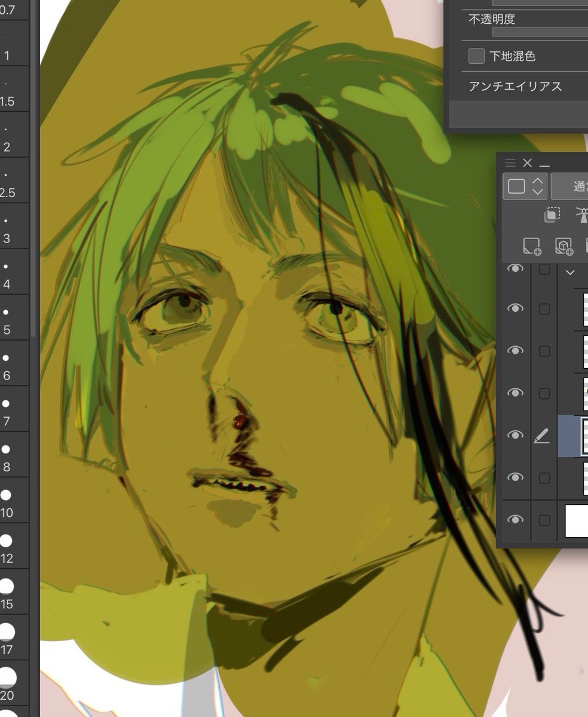Close the layer panel with the X

pyautogui.click(x=527, y=163)
